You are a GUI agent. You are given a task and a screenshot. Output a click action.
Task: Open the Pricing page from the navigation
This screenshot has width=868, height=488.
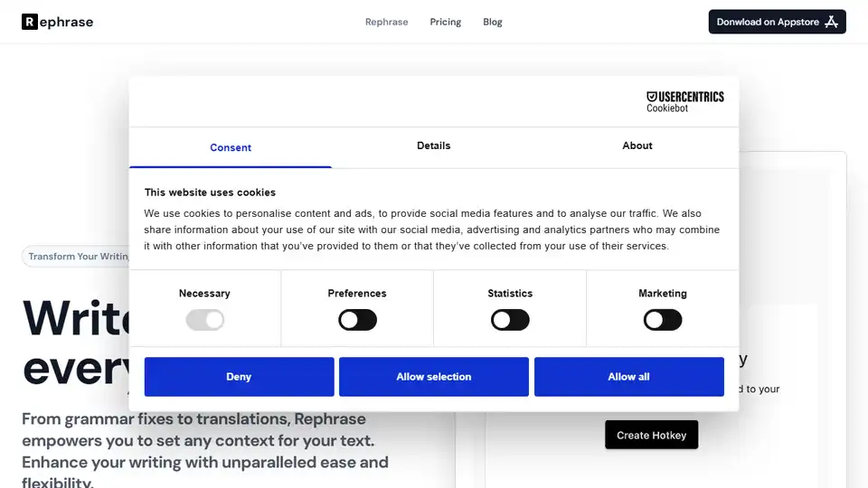pyautogui.click(x=446, y=22)
